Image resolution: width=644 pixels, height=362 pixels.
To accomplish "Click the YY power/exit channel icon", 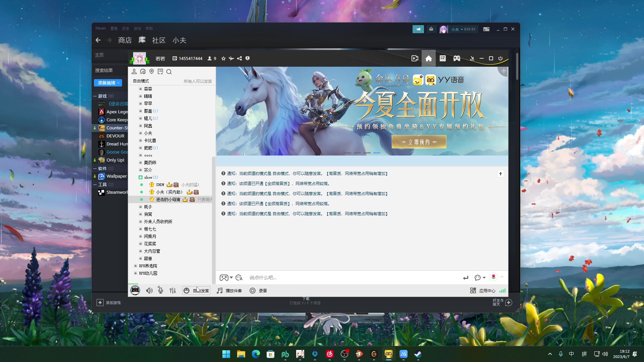I will [500, 58].
